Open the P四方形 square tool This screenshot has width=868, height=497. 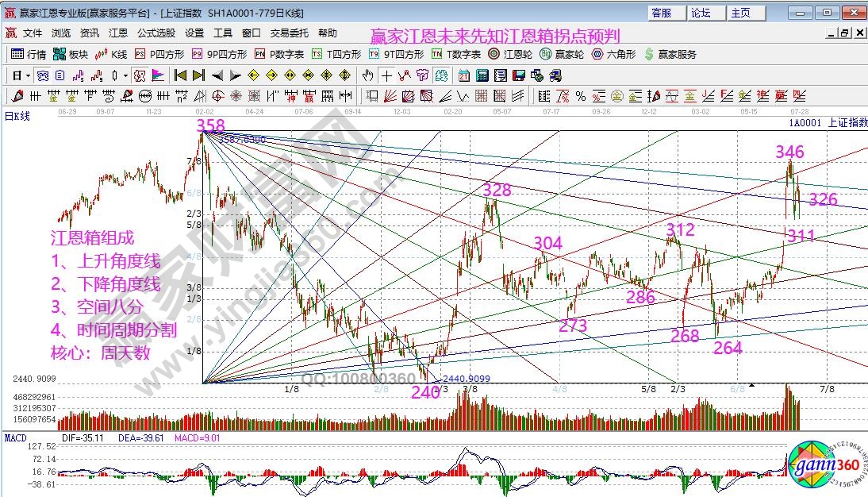click(159, 54)
